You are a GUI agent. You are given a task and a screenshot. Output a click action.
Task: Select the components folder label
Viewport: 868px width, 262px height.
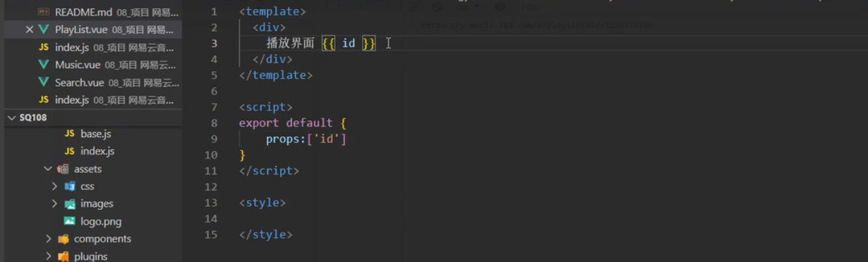[103, 239]
